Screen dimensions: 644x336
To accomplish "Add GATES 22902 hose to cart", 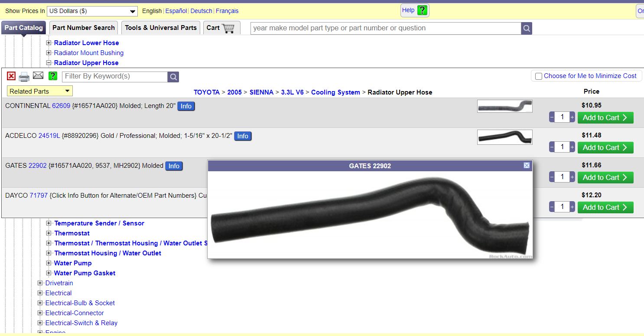I will pos(605,177).
